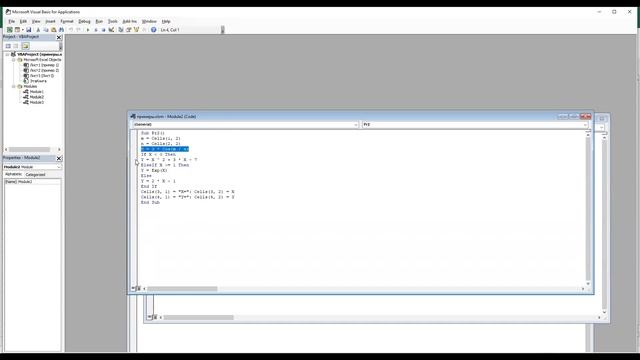Open the Window menu
The image size is (640, 360).
click(149, 21)
